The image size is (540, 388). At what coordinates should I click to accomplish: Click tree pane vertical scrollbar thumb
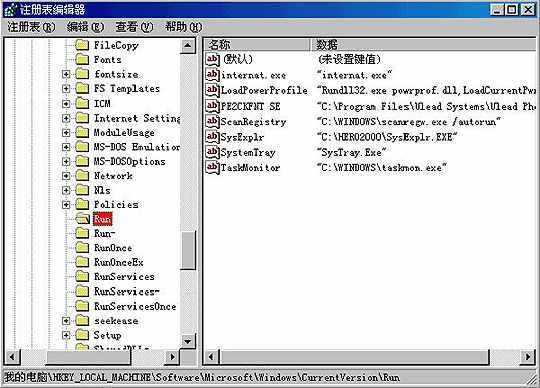click(188, 250)
